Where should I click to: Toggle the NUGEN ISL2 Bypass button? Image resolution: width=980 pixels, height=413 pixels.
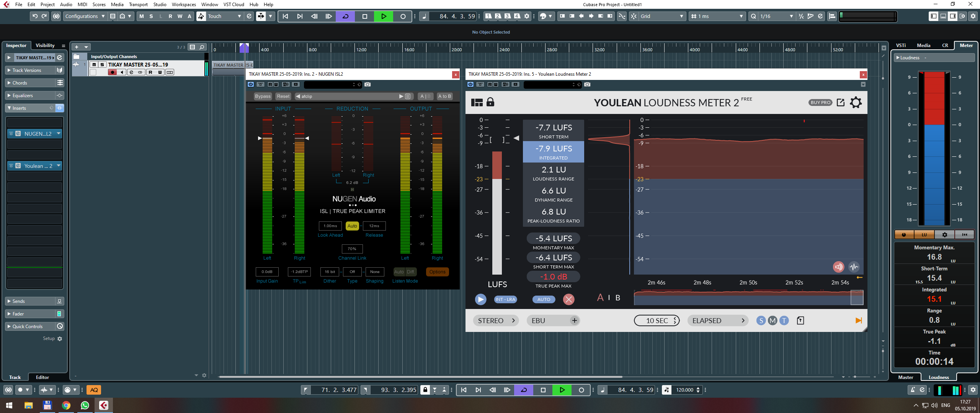(x=263, y=96)
